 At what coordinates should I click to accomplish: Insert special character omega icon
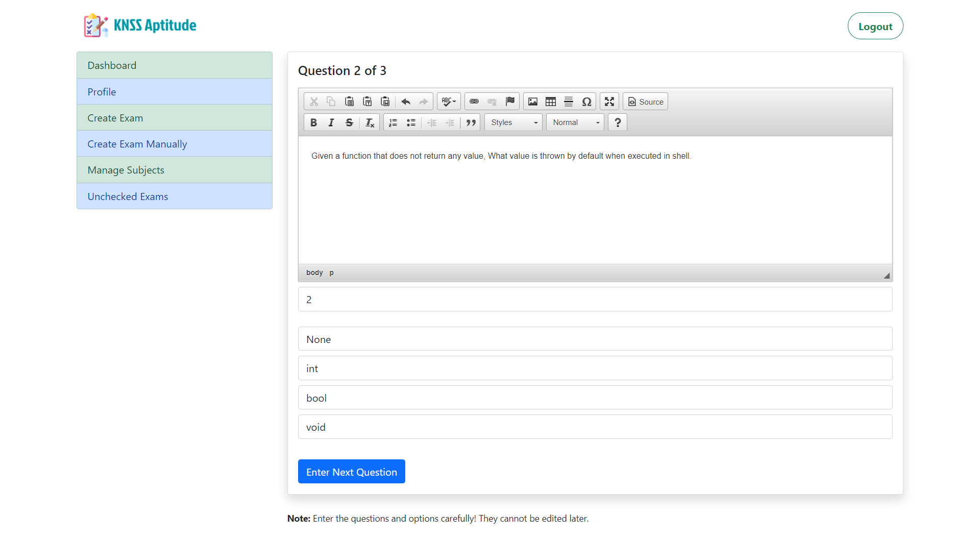tap(586, 102)
